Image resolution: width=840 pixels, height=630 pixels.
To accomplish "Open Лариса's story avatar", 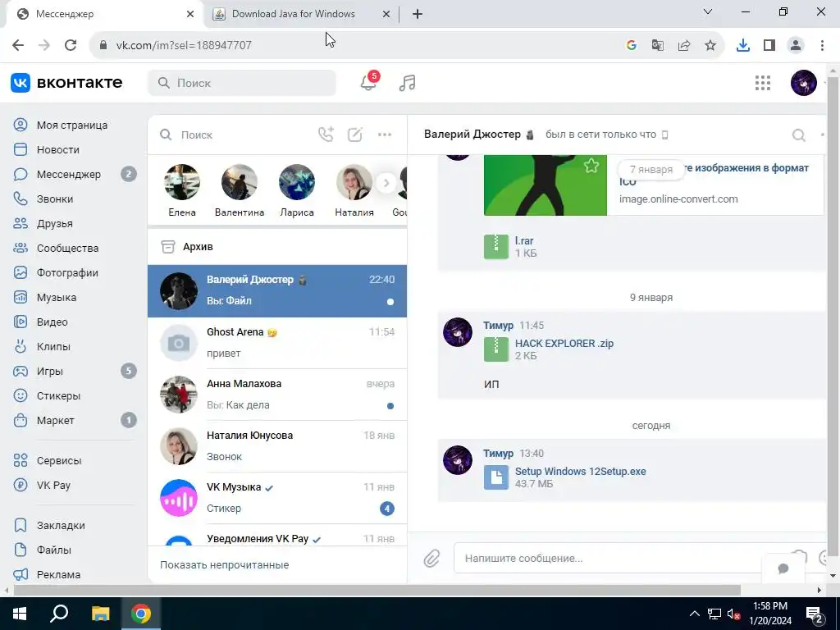I will pyautogui.click(x=297, y=183).
